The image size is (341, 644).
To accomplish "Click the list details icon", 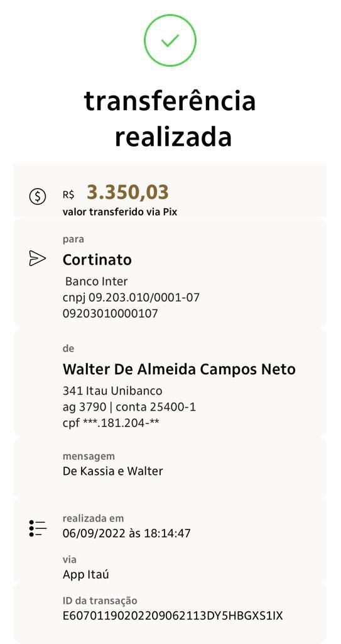I will [38, 528].
